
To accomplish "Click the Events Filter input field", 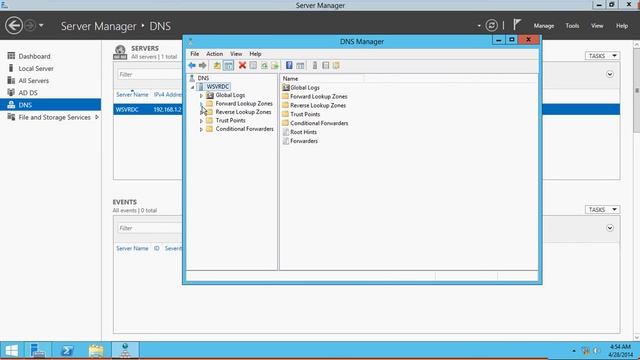I will (x=149, y=228).
